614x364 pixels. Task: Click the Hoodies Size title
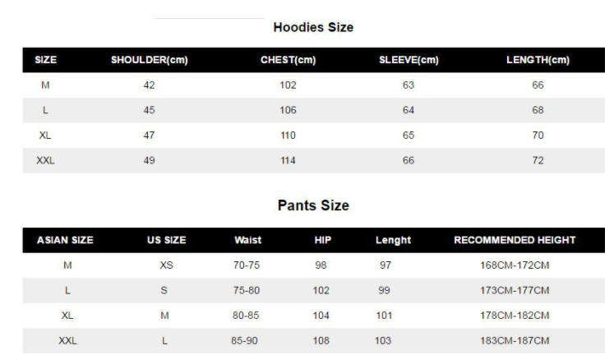click(312, 27)
